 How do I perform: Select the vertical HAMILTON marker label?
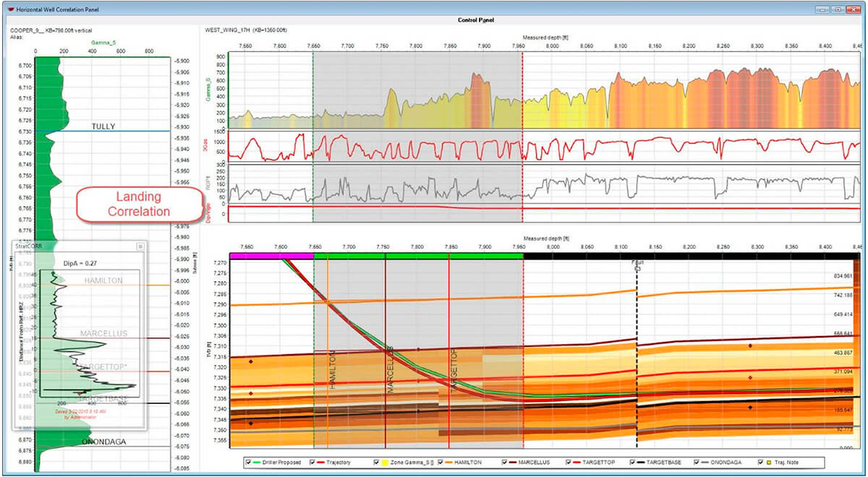[333, 371]
